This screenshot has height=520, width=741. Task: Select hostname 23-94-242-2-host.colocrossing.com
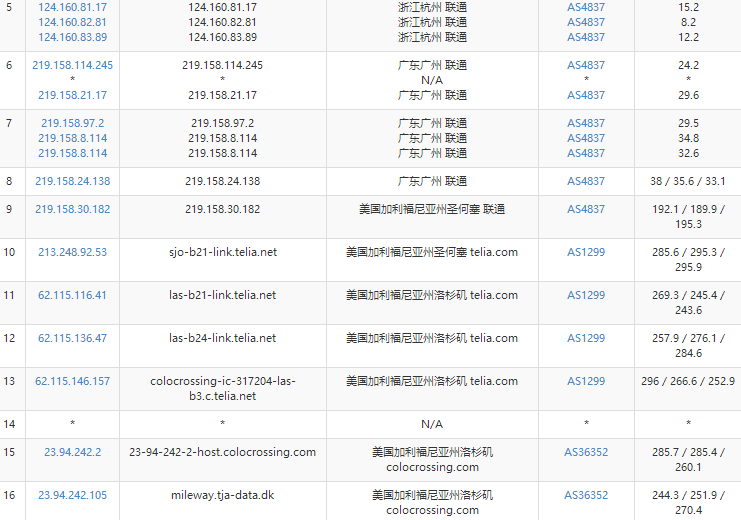pos(223,452)
